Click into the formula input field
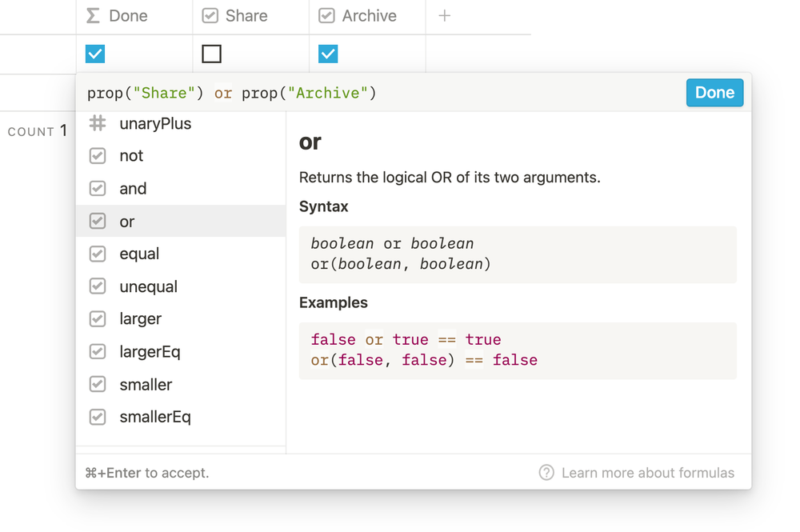Screen dimensions: 800x532 pyautogui.click(x=382, y=93)
